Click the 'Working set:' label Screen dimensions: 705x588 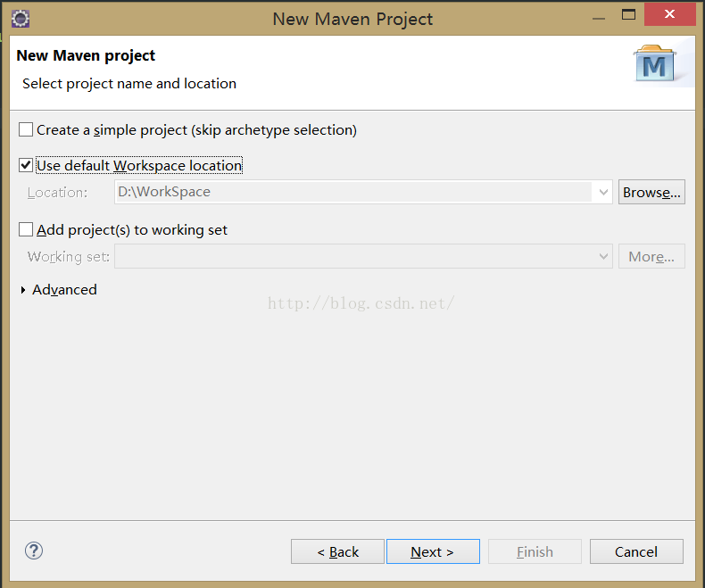(69, 257)
